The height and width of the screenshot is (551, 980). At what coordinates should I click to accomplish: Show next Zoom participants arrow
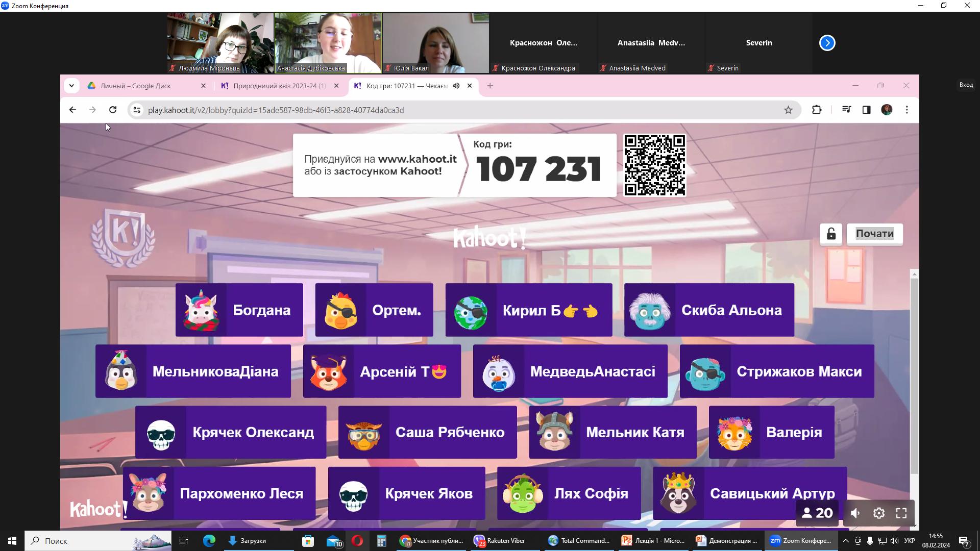827,43
